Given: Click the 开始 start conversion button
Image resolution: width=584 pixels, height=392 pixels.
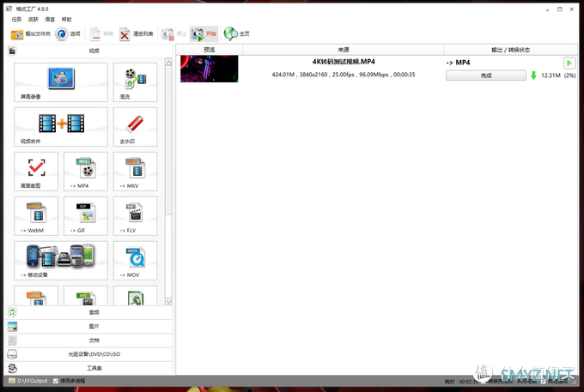Looking at the screenshot, I should pos(204,34).
